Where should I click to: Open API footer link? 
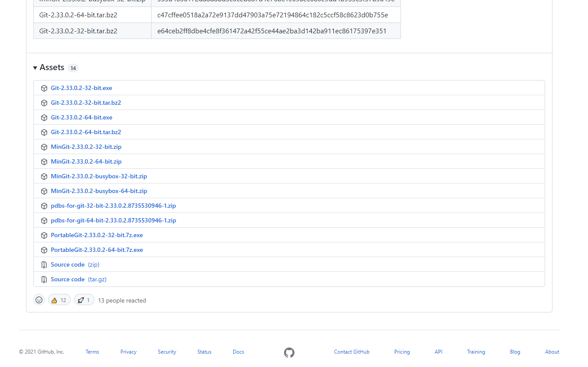click(439, 352)
